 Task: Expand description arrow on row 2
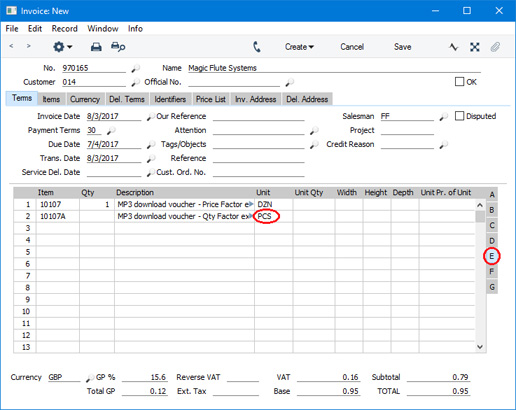point(251,216)
